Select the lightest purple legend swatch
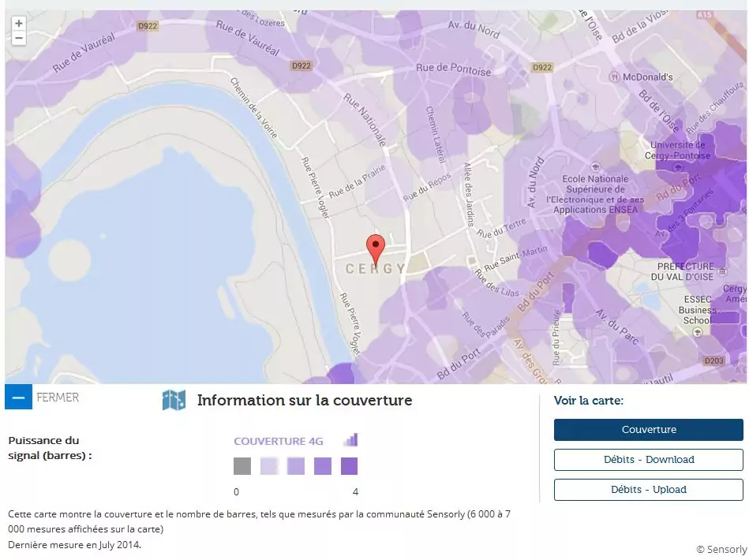749x560 pixels. (x=269, y=466)
